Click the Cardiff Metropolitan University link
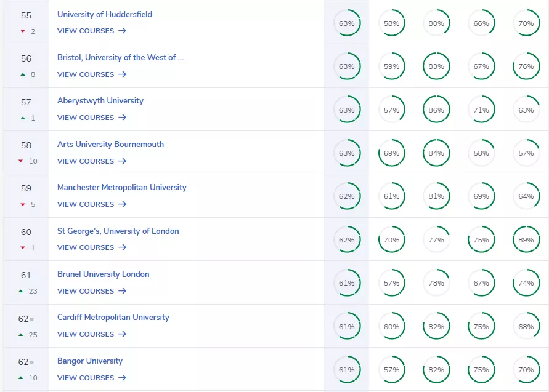 pos(113,318)
